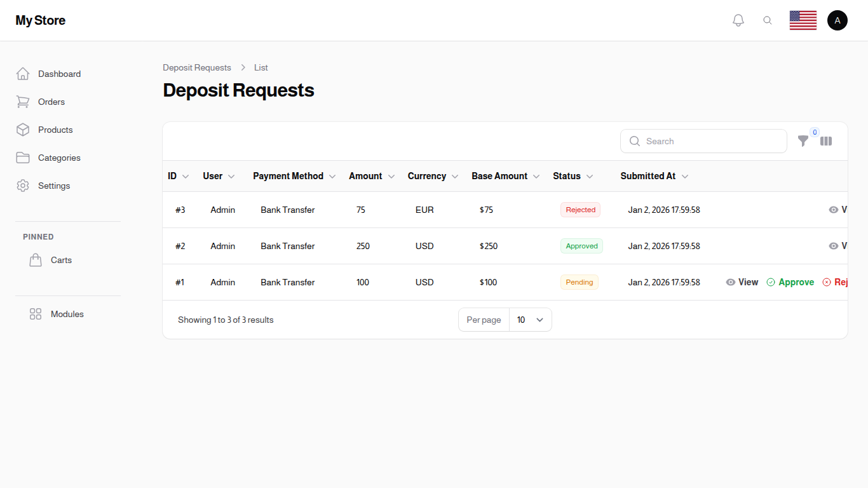Approve the pending deposit request #1

[796, 281]
